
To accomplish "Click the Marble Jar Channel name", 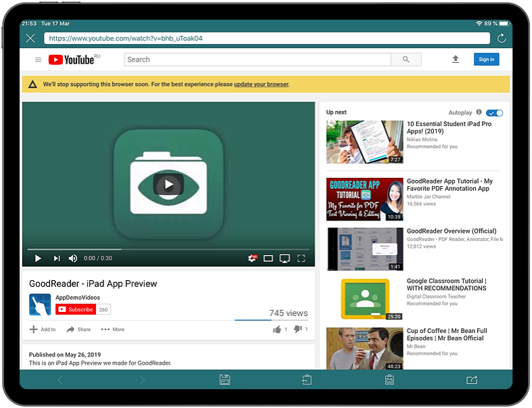I will [x=428, y=197].
